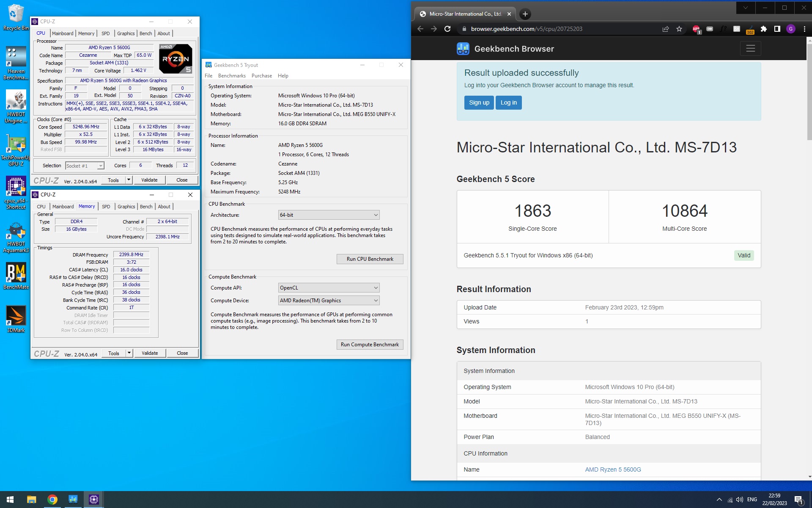Follow the AMD Ryzen 5 5600G link
The height and width of the screenshot is (508, 812).
point(613,469)
